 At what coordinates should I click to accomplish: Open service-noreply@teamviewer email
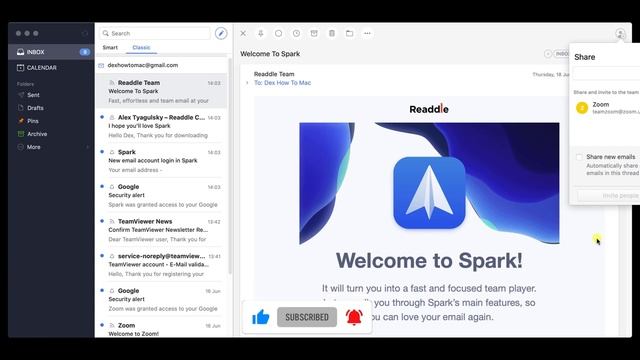[162, 264]
